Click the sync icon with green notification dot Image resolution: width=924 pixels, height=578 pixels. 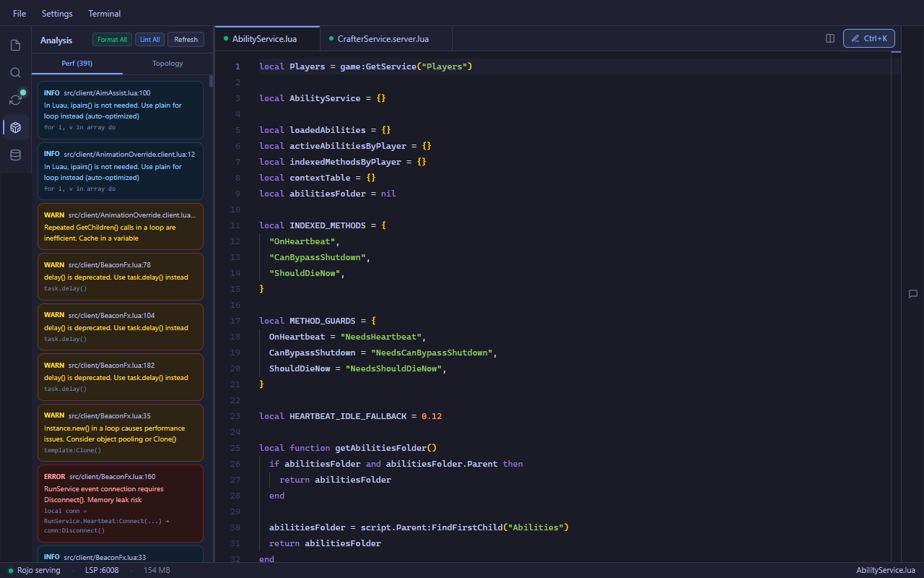coord(15,100)
